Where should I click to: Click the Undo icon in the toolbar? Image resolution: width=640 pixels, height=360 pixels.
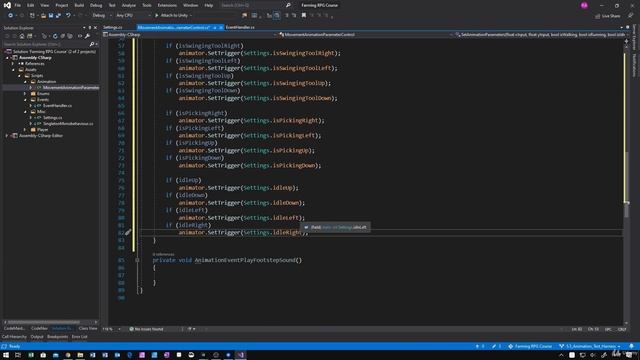[68, 16]
